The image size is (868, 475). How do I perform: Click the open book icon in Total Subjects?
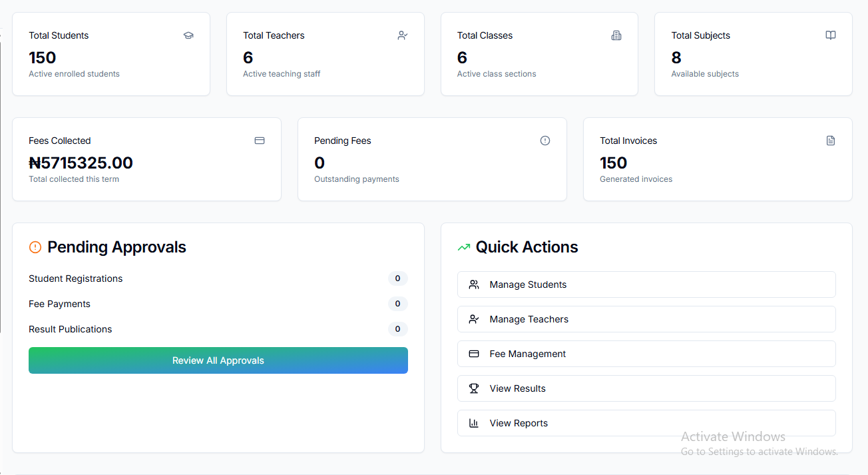pyautogui.click(x=831, y=35)
